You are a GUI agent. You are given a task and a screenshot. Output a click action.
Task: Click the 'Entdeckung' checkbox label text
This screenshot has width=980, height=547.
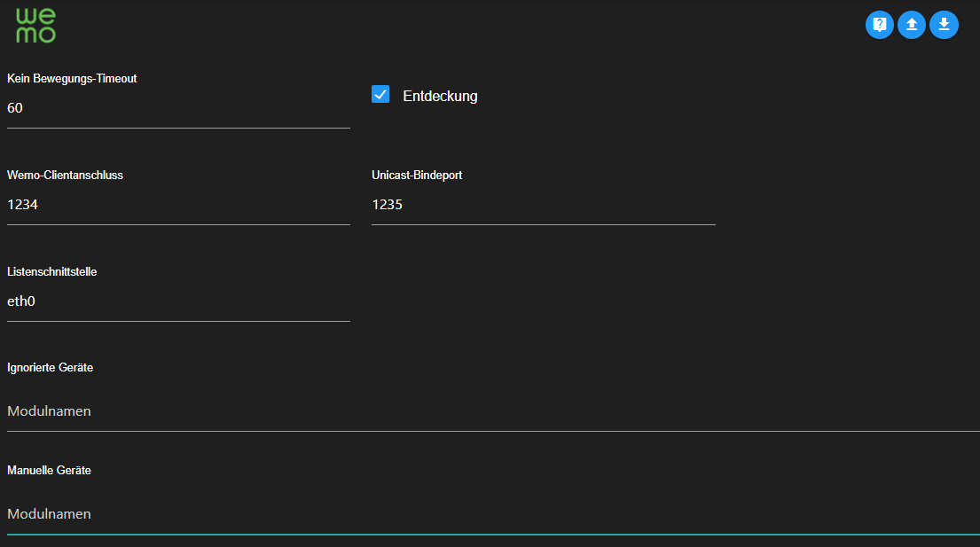point(440,96)
